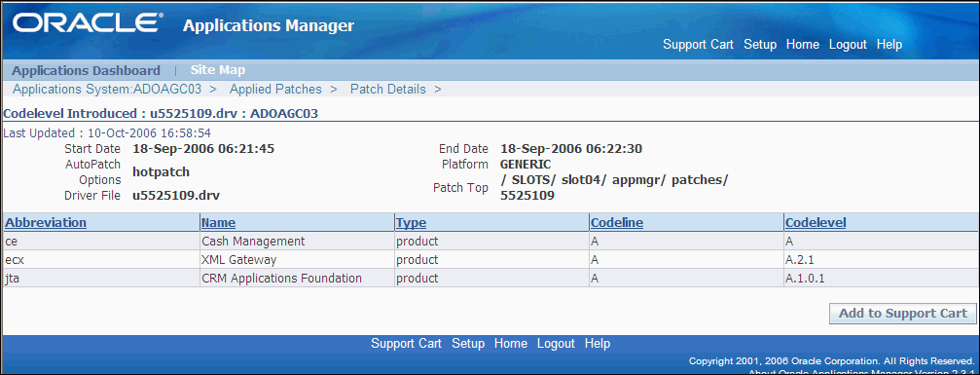Click the product type in XML Gateway row
Screen dimensions: 980x375
(417, 259)
